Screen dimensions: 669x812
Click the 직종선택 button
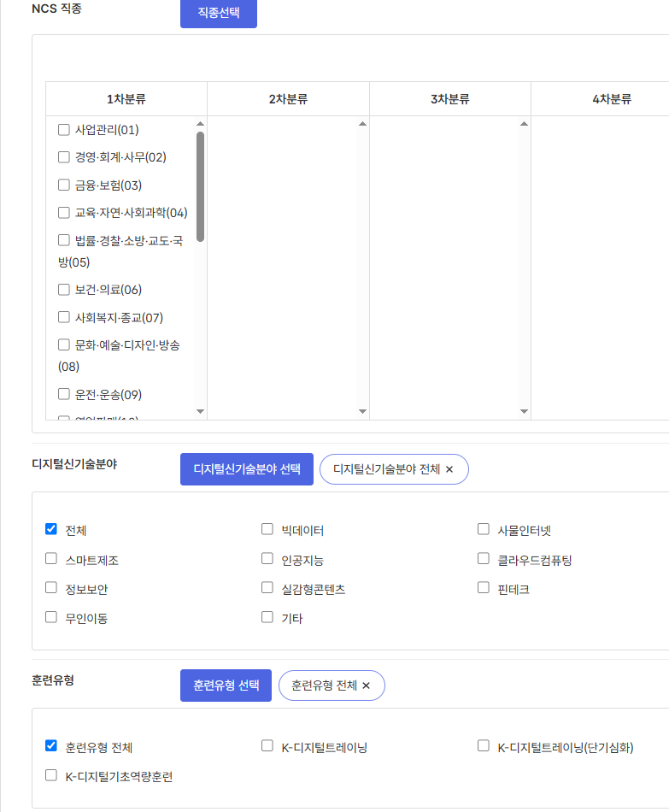pyautogui.click(x=218, y=14)
